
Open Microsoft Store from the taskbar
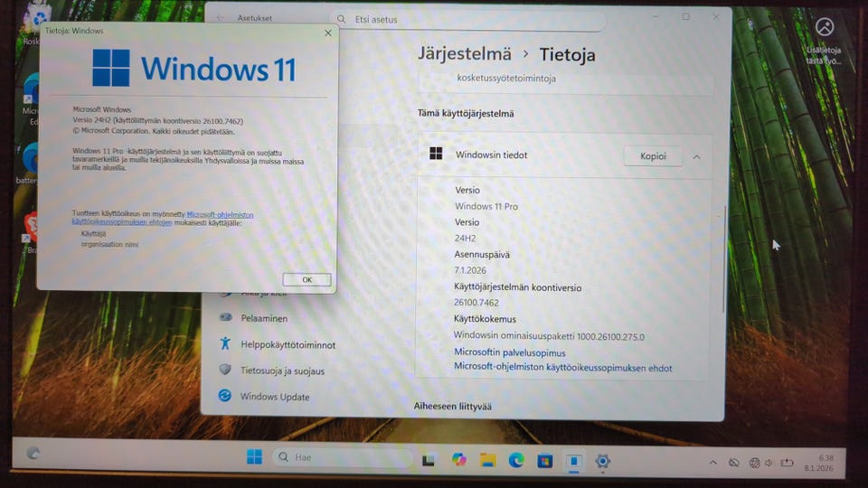tap(544, 460)
